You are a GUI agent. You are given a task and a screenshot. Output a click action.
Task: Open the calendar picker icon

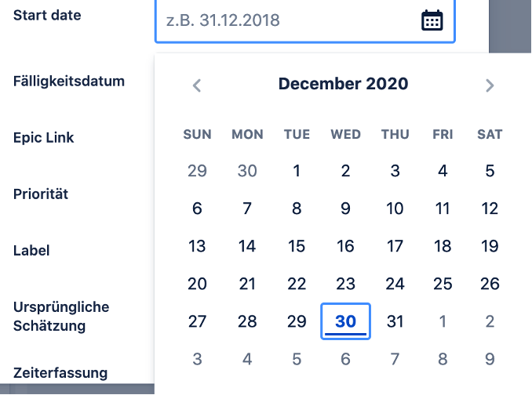[x=432, y=20]
